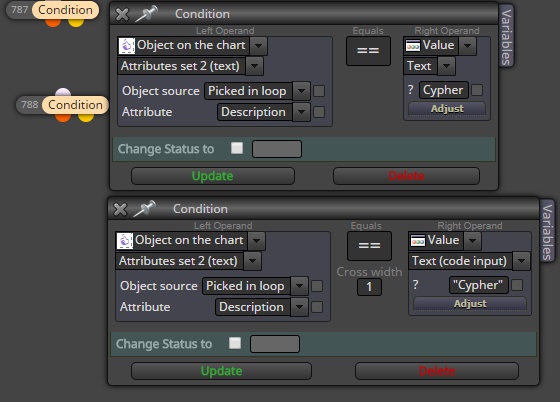Select the 787 Condition node
This screenshot has height=402, width=560.
[x=66, y=10]
